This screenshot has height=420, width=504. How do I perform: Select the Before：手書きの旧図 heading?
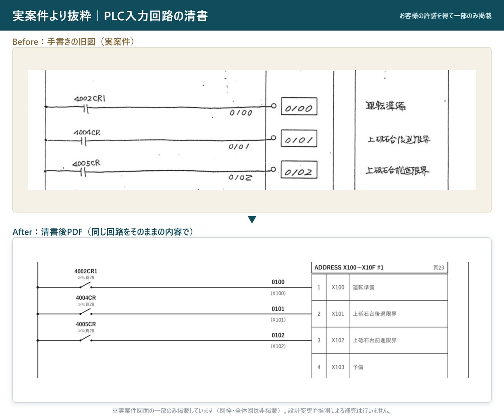click(74, 41)
